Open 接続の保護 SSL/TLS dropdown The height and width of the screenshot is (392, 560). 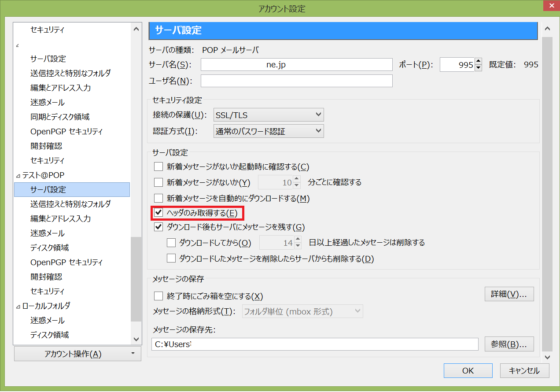[269, 115]
